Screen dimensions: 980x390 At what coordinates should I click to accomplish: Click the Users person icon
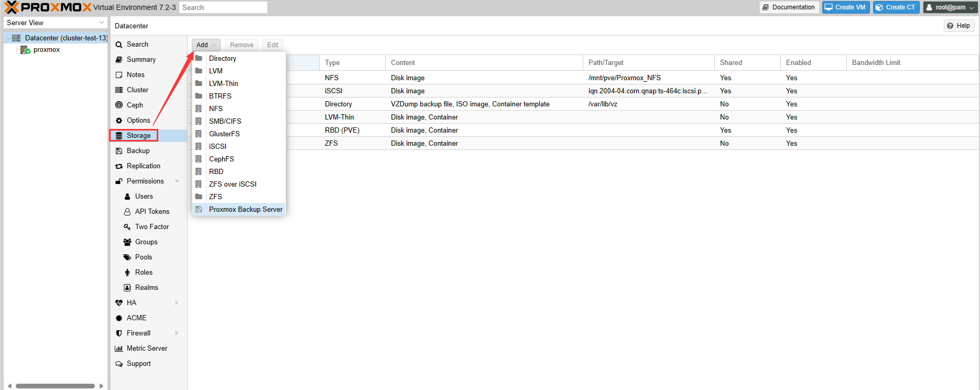tap(127, 197)
